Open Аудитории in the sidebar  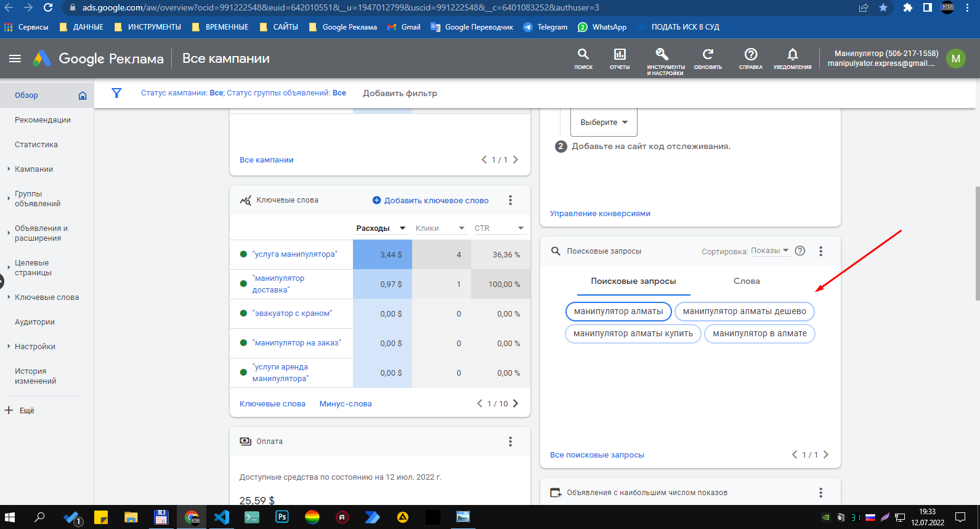[34, 322]
